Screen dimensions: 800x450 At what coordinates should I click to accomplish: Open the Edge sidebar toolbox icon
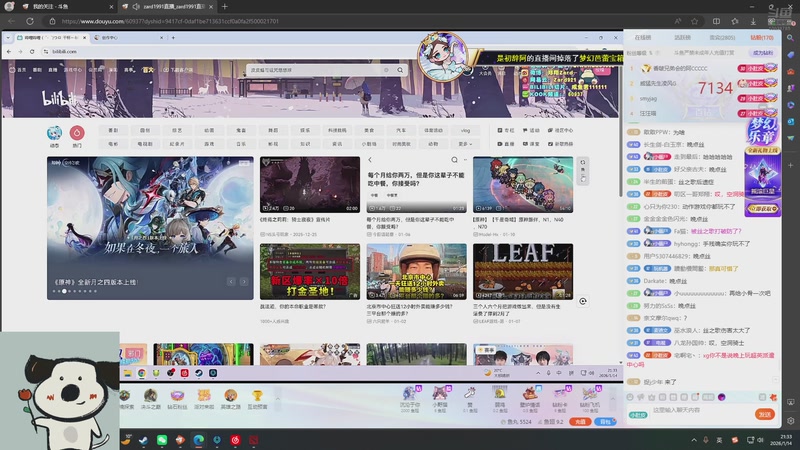(x=790, y=71)
